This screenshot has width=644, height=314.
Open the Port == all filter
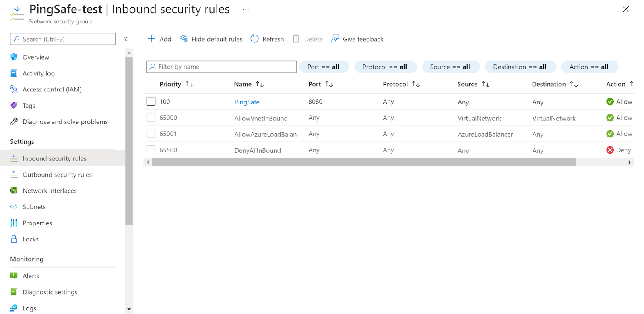[324, 67]
